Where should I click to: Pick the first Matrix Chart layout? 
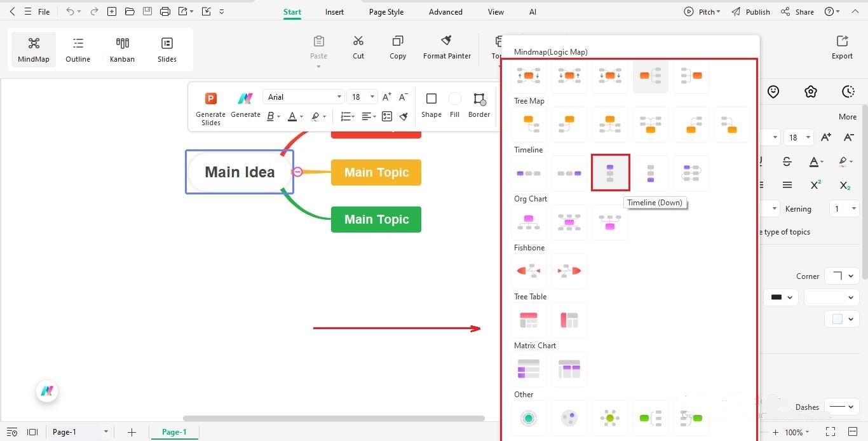pos(529,369)
